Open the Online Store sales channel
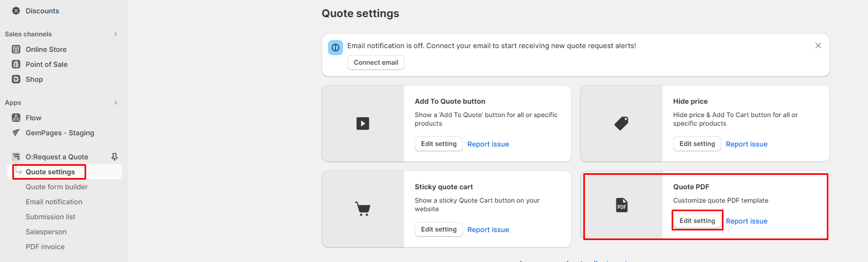The image size is (868, 262). coord(46,49)
